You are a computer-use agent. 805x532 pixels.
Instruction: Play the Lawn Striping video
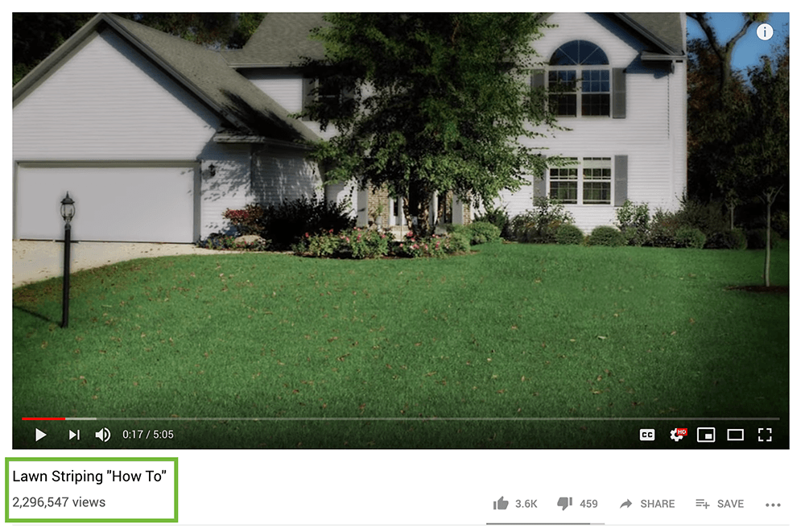tap(40, 435)
